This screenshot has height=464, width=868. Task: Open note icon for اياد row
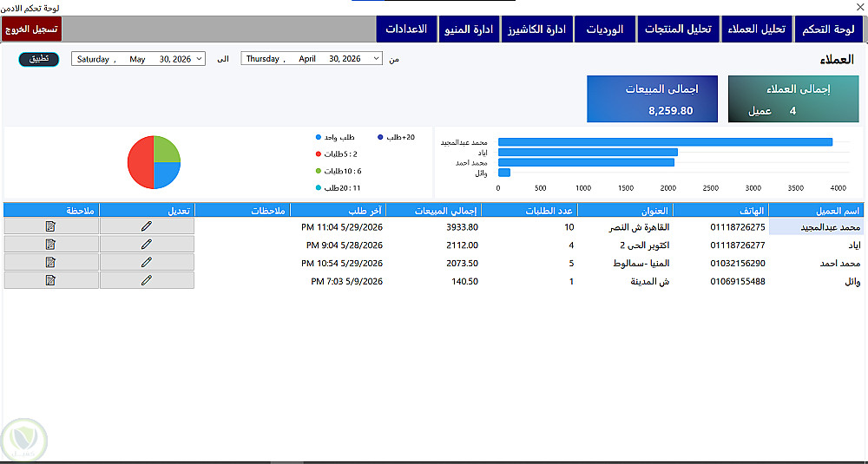click(51, 244)
